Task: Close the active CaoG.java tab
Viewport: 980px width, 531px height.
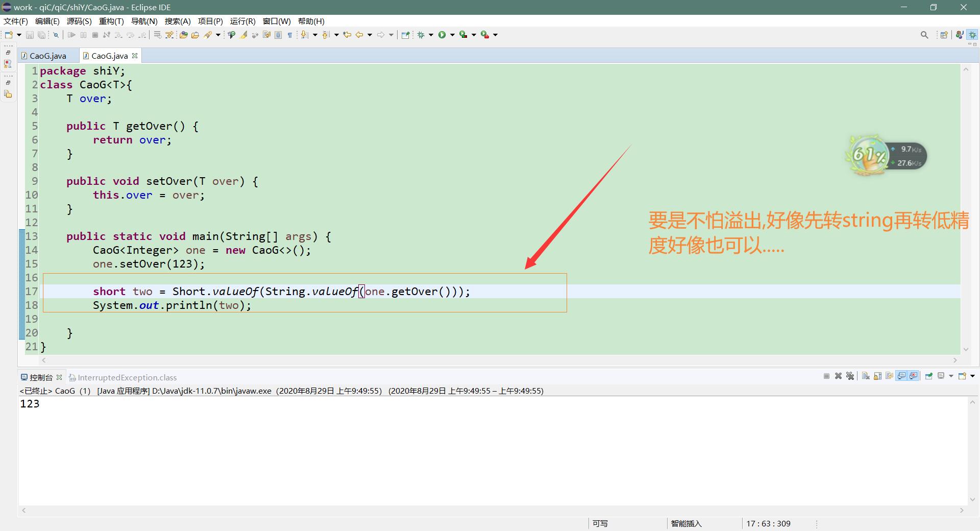Action: [x=135, y=56]
